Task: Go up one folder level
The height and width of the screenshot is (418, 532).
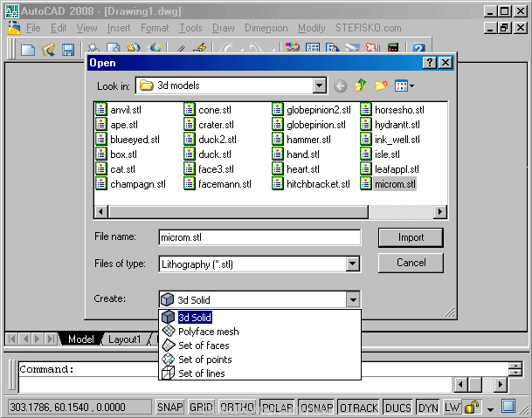Action: click(x=360, y=86)
